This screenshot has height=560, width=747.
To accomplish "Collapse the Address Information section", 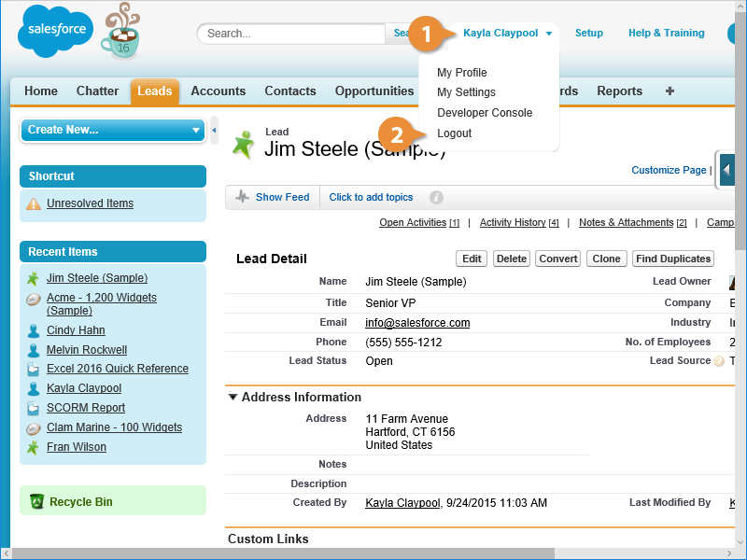I will pyautogui.click(x=233, y=397).
